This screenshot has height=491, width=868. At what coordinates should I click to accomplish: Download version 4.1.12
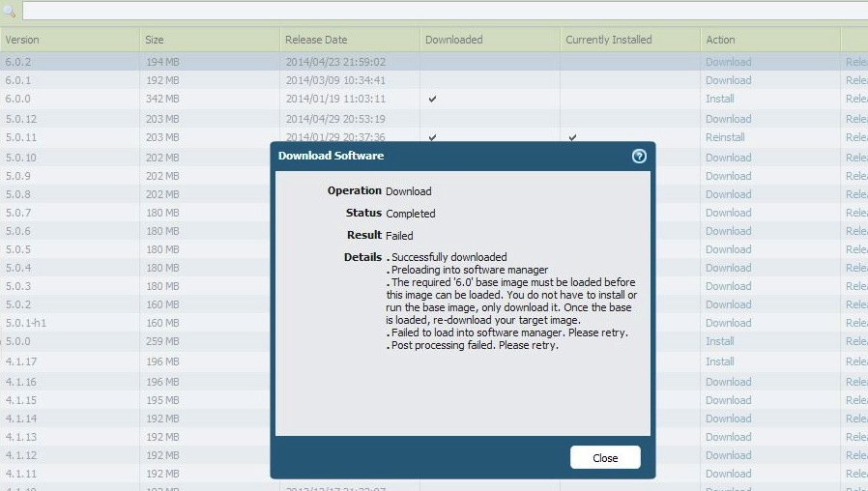click(x=729, y=455)
